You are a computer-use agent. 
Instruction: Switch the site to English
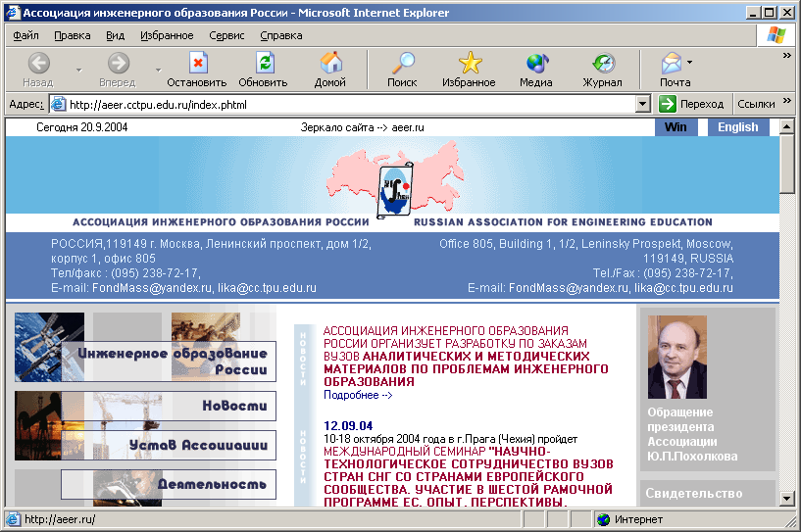pyautogui.click(x=737, y=127)
